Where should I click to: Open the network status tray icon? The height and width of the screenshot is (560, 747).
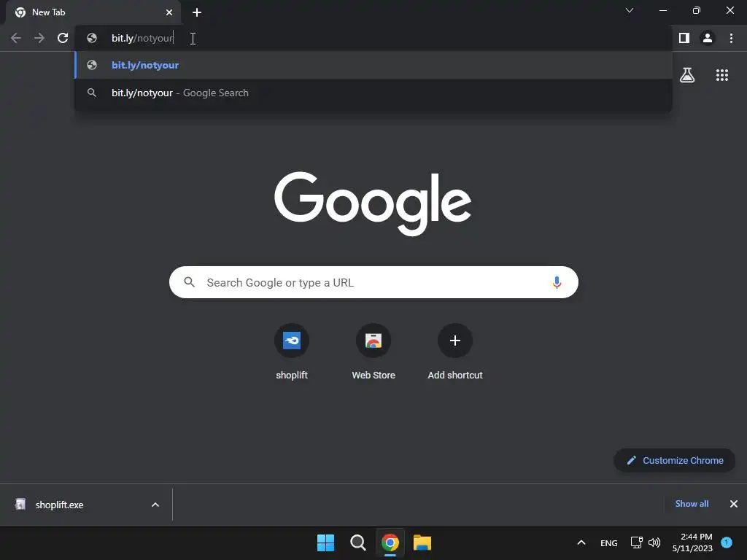636,542
